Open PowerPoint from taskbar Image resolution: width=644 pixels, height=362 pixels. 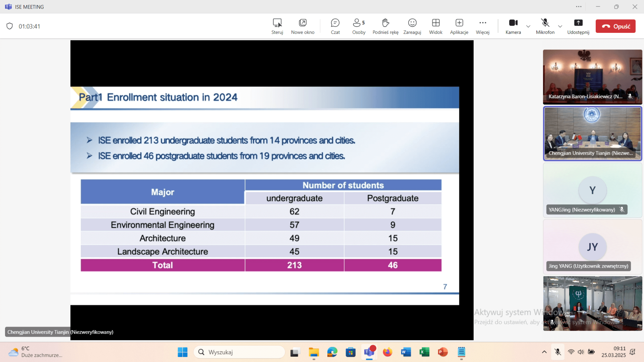(443, 352)
